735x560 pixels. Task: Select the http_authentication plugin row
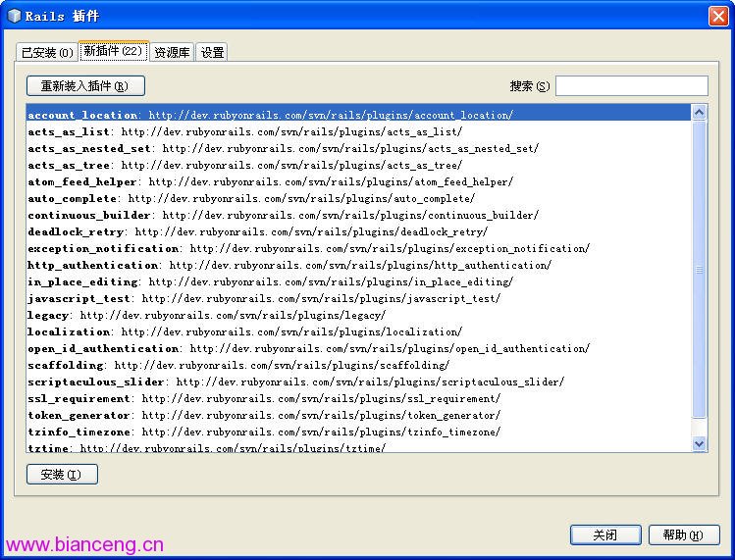[x=358, y=265]
